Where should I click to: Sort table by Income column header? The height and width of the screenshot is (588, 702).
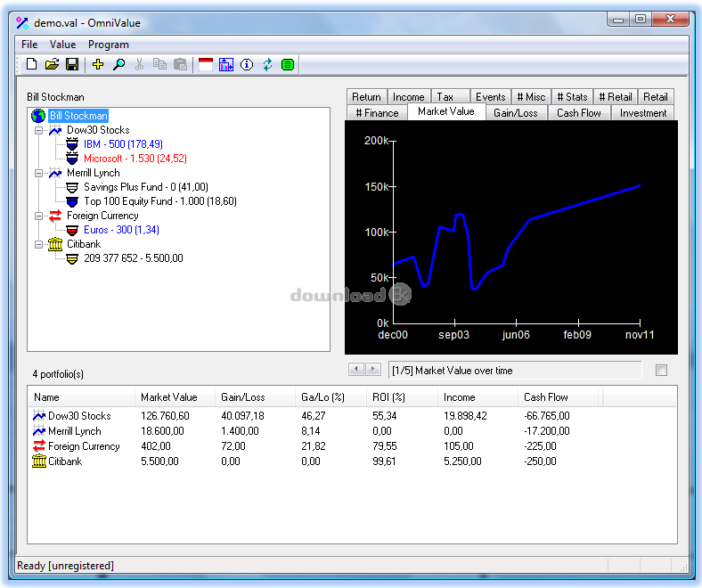[478, 397]
